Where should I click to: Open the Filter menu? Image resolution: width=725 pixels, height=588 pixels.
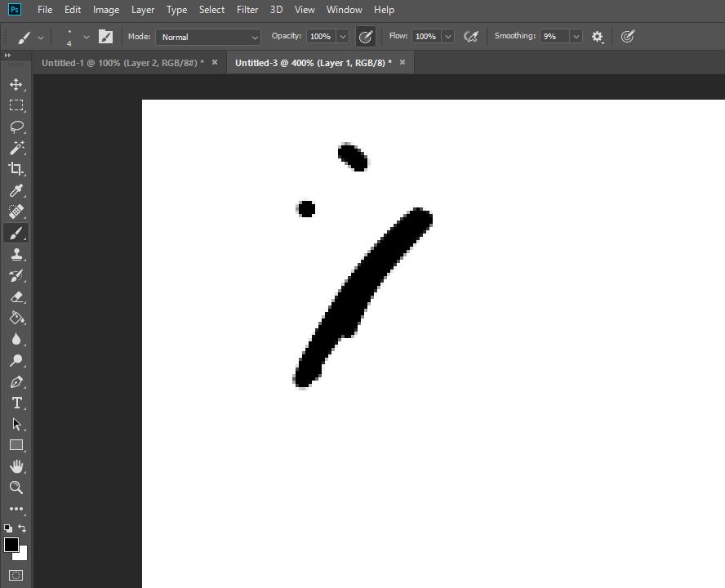pos(247,10)
